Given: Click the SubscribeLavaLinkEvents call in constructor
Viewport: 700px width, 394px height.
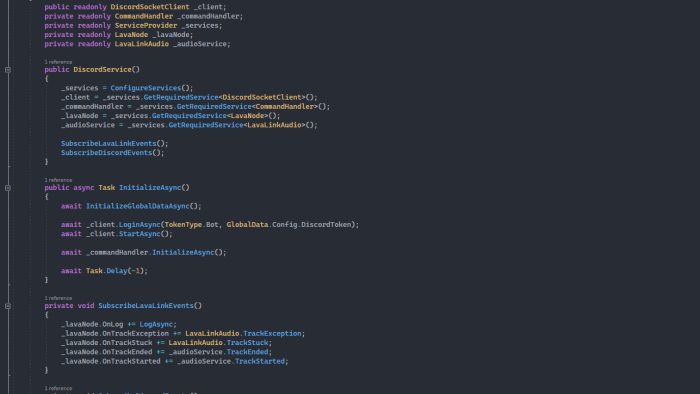Looking at the screenshot, I should pyautogui.click(x=108, y=143).
